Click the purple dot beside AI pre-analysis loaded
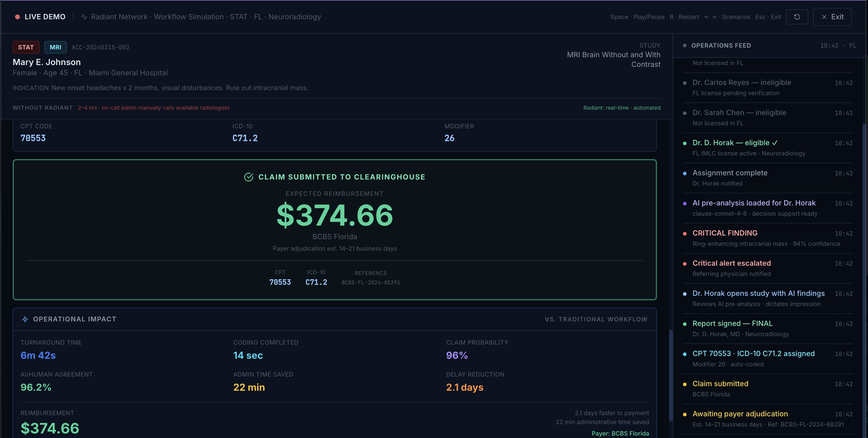The image size is (868, 438). [684, 203]
